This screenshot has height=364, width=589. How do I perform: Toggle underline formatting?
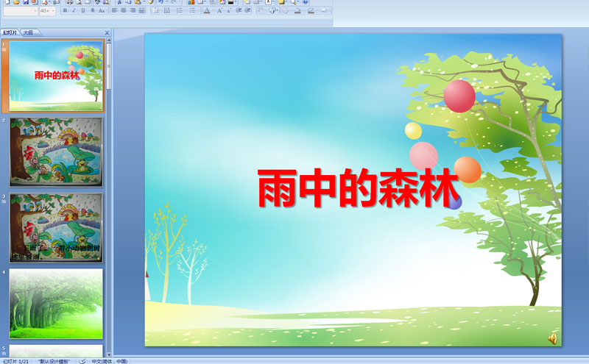tap(83, 10)
